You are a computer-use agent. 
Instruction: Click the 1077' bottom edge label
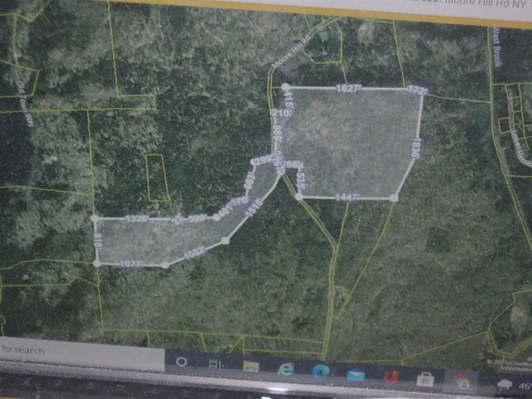[130, 264]
